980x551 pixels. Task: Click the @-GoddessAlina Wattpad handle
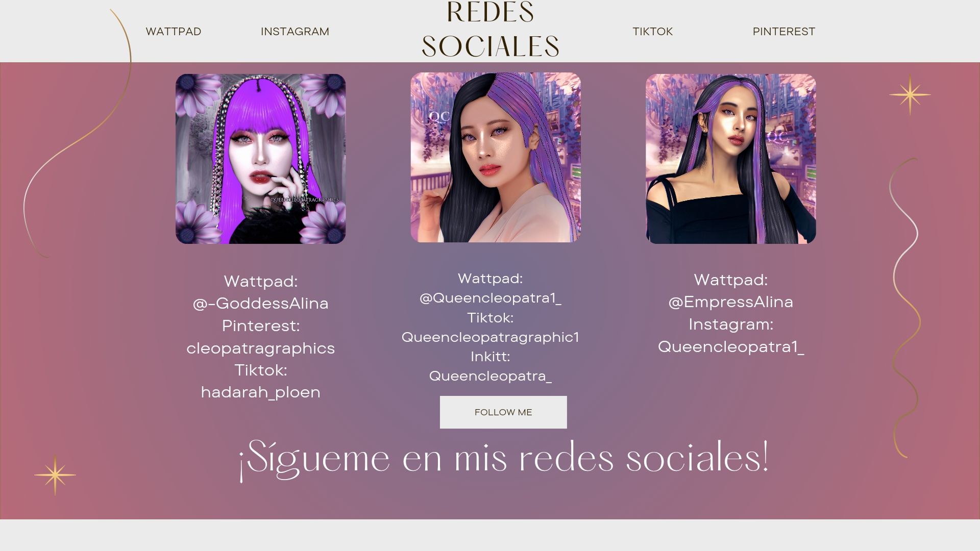261,304
